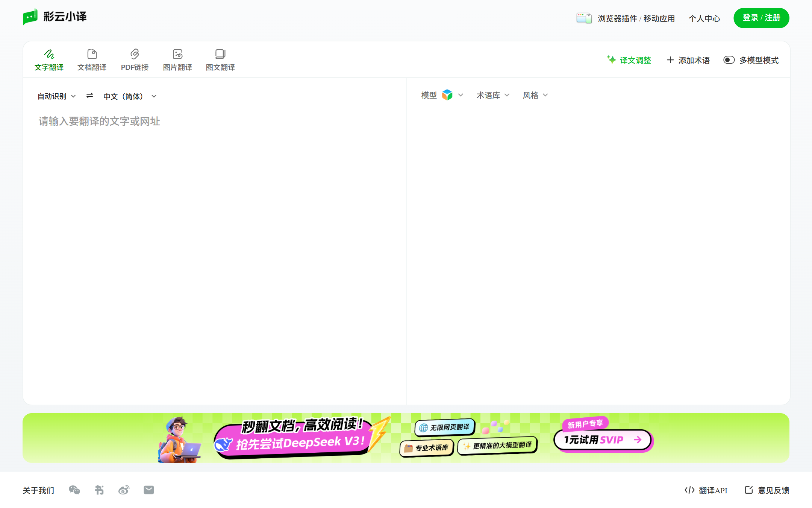
Task: Click the 图文翻译 book icon
Action: (x=220, y=54)
